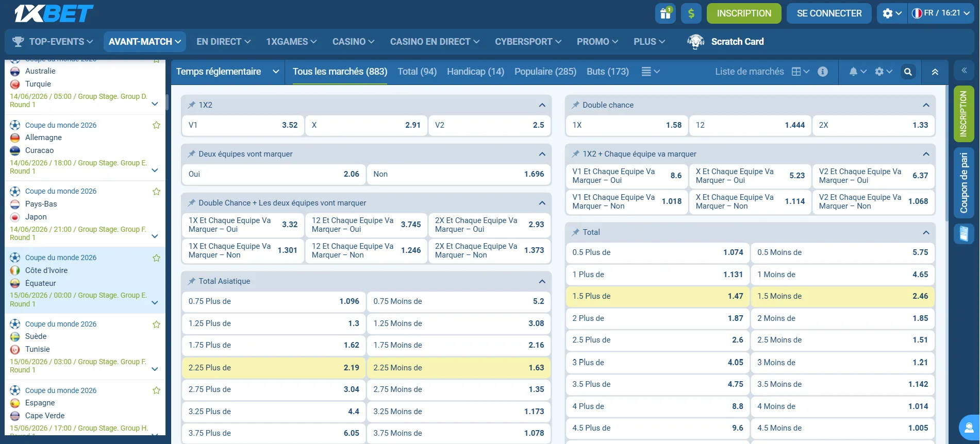Image resolution: width=980 pixels, height=444 pixels.
Task: Pin the Double Chance + Les deux équipes market
Action: pyautogui.click(x=192, y=203)
